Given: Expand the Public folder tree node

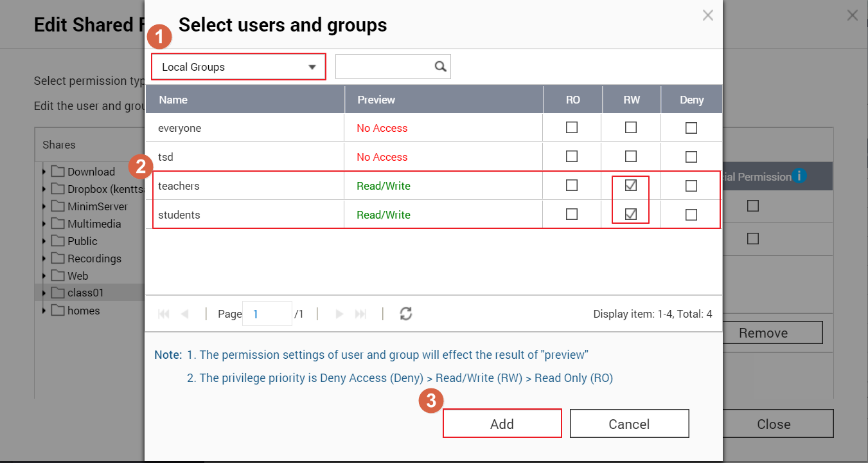Looking at the screenshot, I should pyautogui.click(x=44, y=241).
